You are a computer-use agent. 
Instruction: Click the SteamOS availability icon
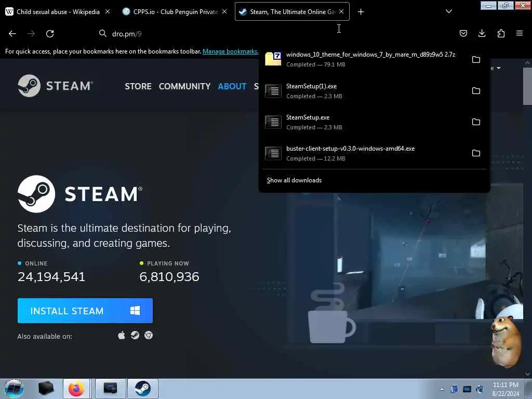coord(135,336)
